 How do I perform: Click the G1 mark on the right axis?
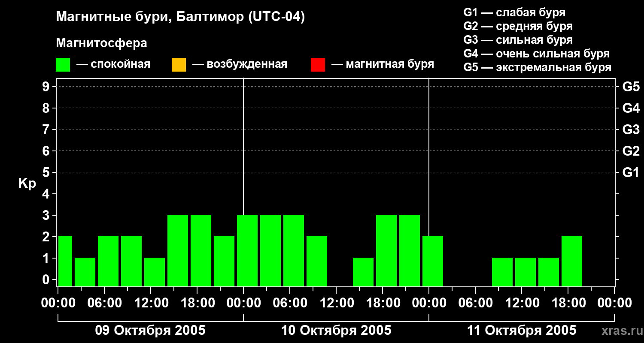pos(631,172)
